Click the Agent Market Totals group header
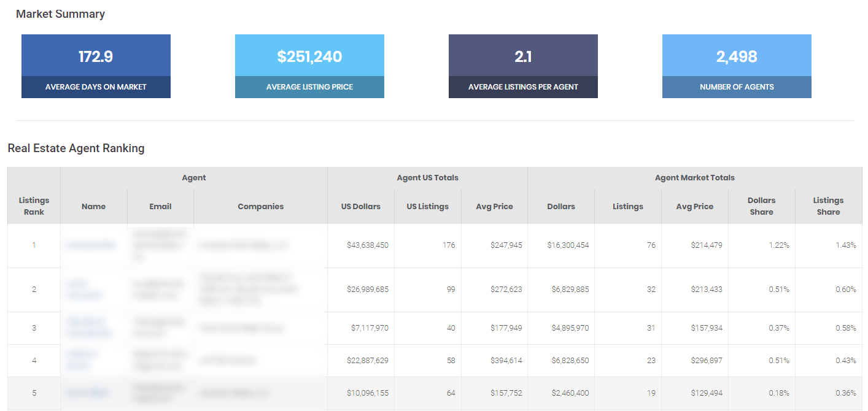The height and width of the screenshot is (411, 868). 695,178
